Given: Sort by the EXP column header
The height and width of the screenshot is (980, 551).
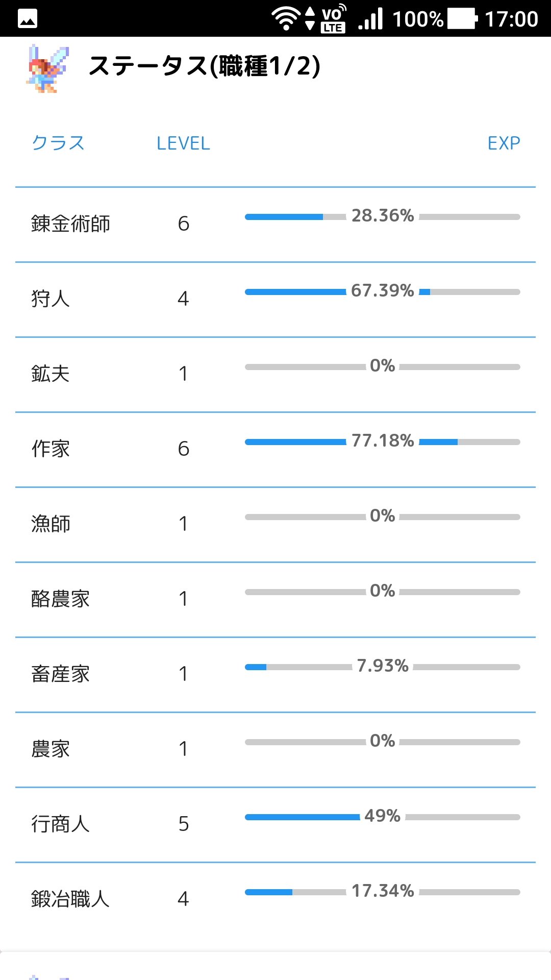Looking at the screenshot, I should [x=504, y=143].
